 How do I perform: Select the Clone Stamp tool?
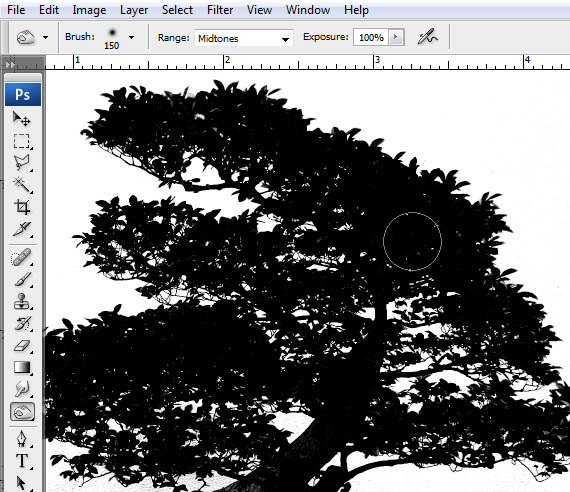tap(22, 301)
